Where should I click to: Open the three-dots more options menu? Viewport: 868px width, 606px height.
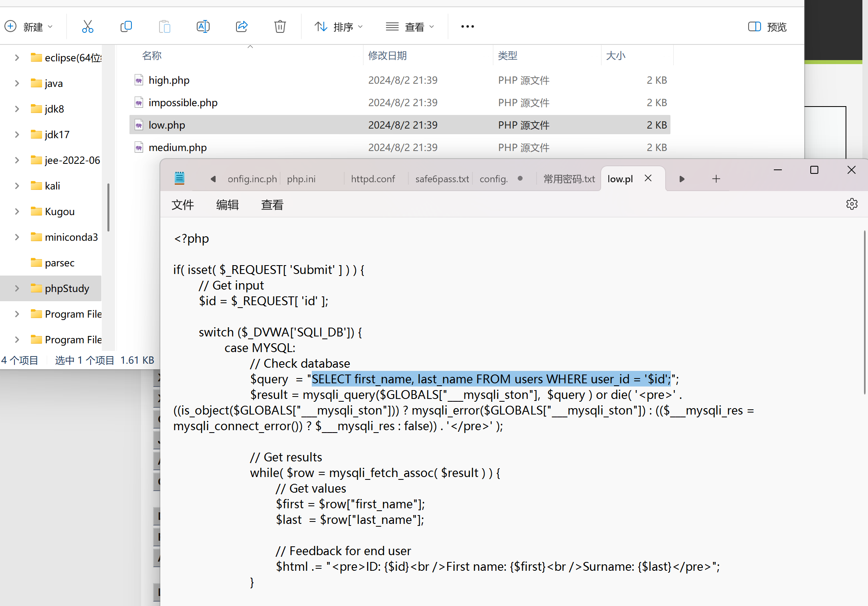(467, 27)
